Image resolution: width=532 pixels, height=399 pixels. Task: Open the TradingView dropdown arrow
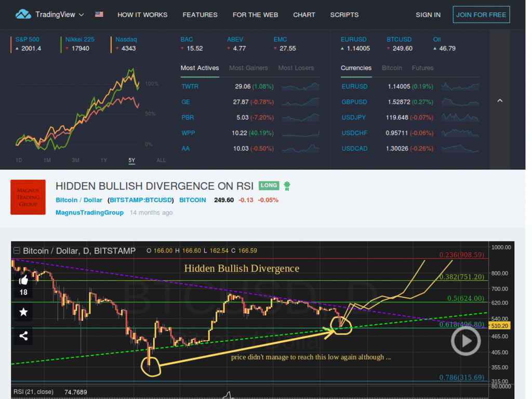[82, 15]
